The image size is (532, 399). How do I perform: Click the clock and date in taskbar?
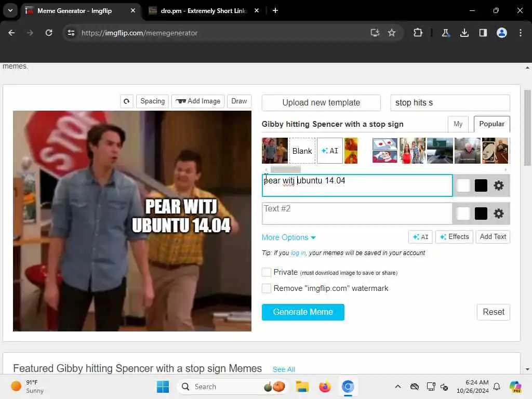[x=472, y=387]
